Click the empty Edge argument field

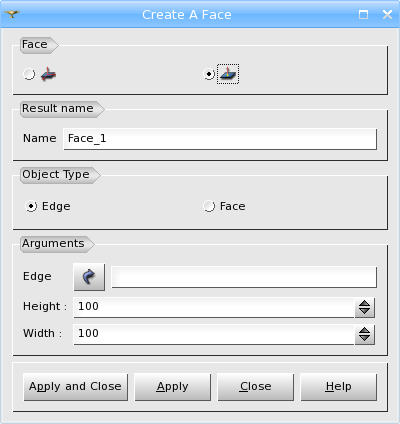pyautogui.click(x=244, y=277)
